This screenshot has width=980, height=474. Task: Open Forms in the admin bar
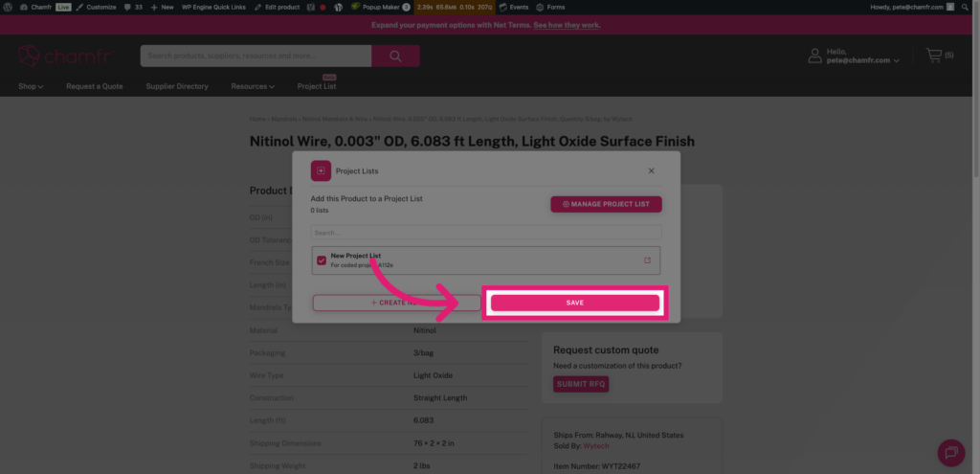click(x=550, y=7)
